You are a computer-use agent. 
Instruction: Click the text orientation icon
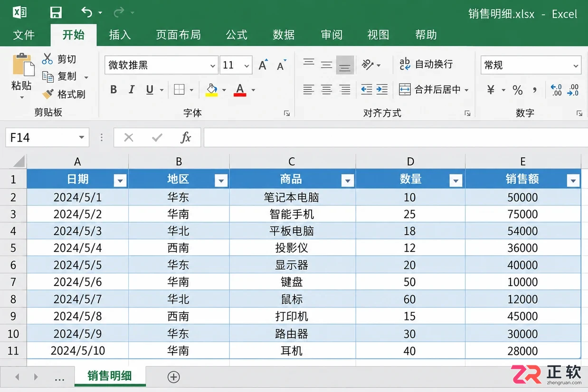368,65
